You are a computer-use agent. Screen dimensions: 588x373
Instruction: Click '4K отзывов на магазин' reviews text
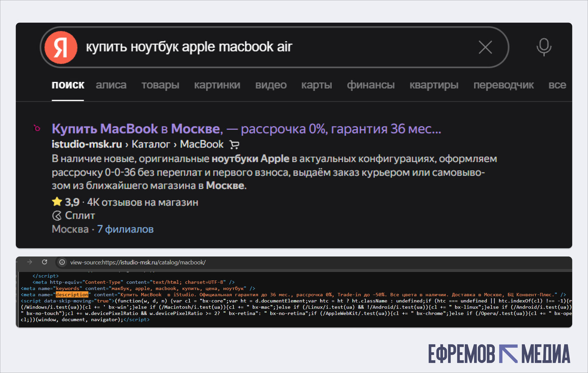[142, 202]
